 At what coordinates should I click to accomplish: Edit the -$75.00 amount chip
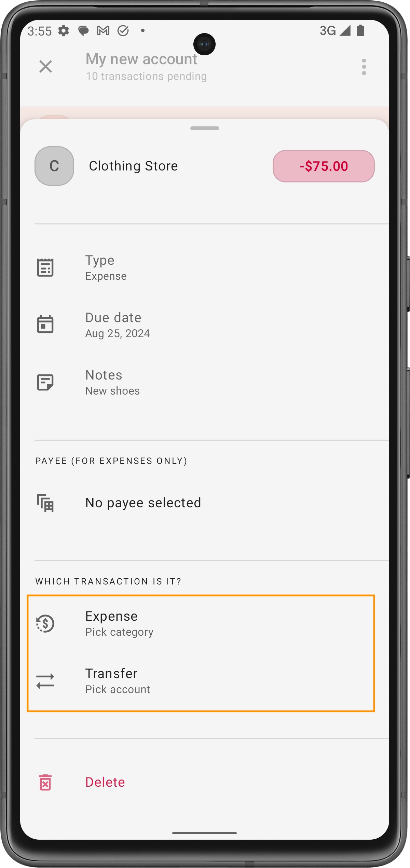point(324,166)
